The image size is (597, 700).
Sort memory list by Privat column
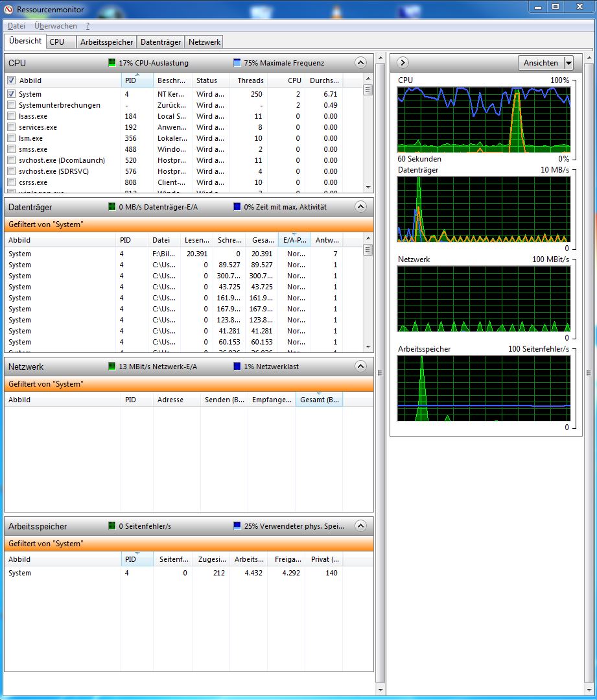(x=324, y=559)
